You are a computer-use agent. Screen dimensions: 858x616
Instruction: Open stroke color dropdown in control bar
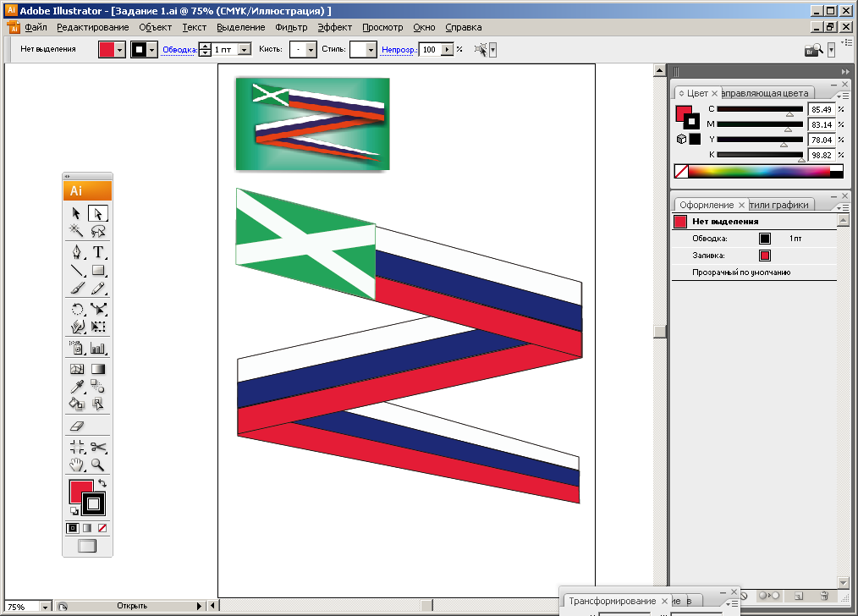coord(152,50)
